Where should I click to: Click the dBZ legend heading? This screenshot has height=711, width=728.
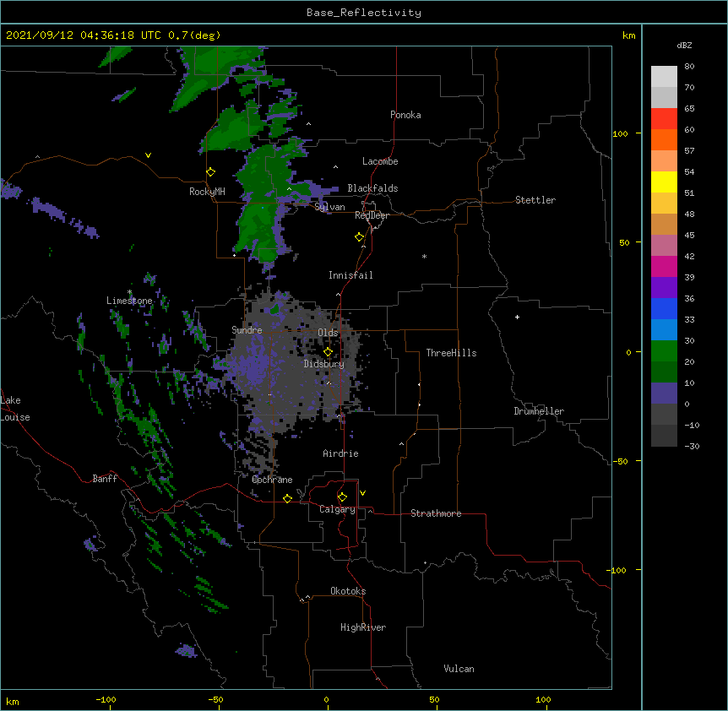click(684, 46)
